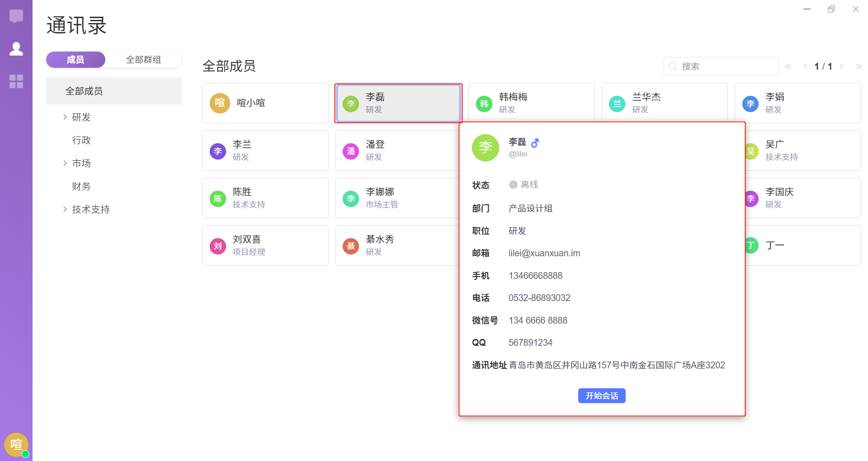The image size is (868, 461).
Task: Click 李磊's large green profile avatar
Action: pos(485,148)
